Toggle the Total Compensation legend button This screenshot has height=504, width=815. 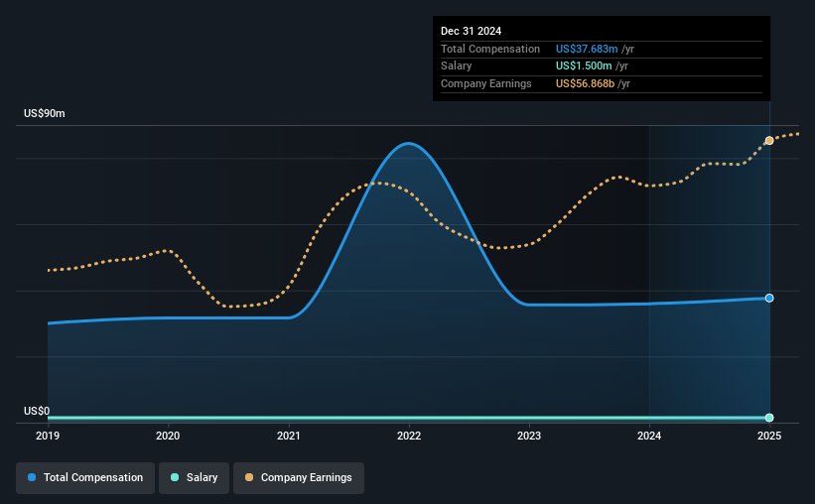point(85,478)
